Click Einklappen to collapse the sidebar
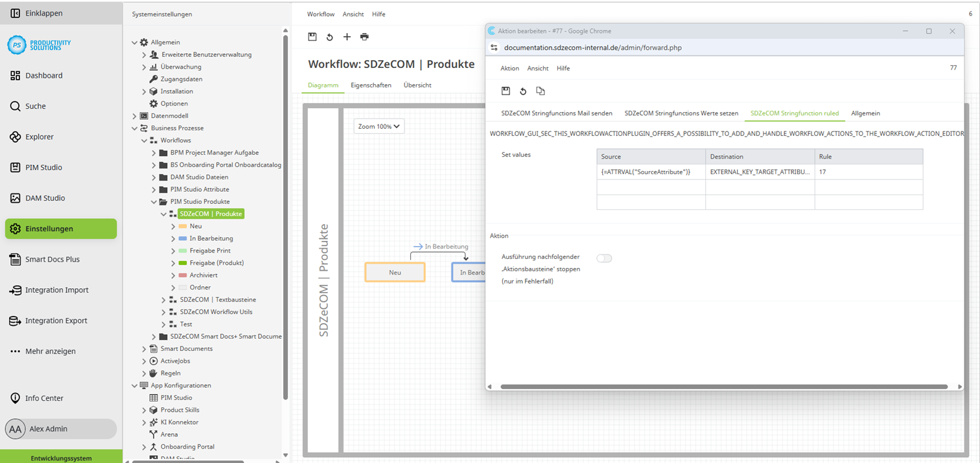The width and height of the screenshot is (980, 463). point(41,12)
